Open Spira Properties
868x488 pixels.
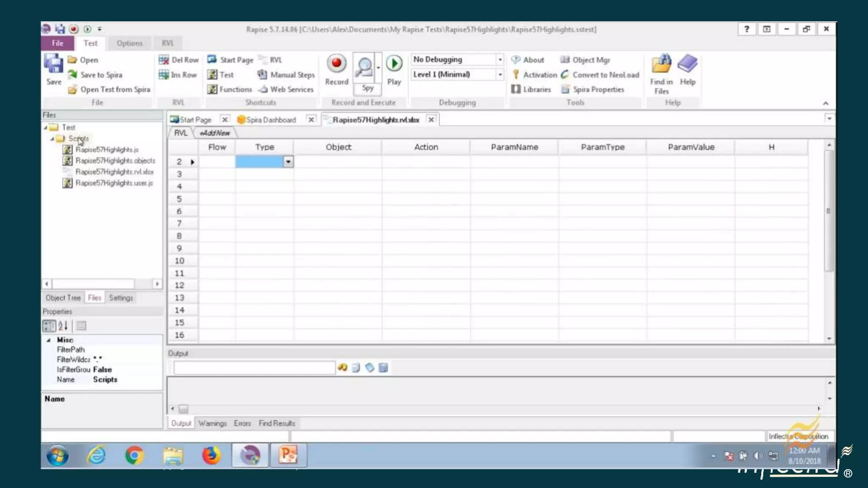point(593,89)
